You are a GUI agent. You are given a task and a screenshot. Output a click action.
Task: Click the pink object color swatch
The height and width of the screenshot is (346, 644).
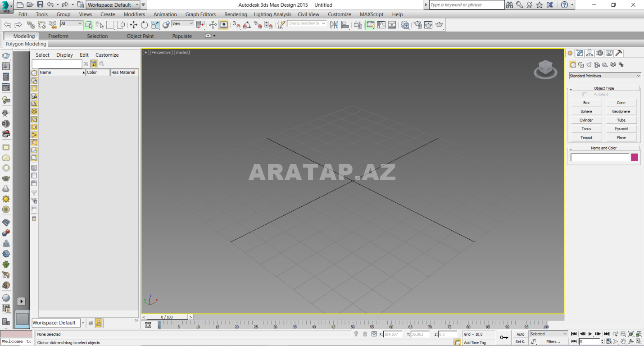pyautogui.click(x=635, y=157)
